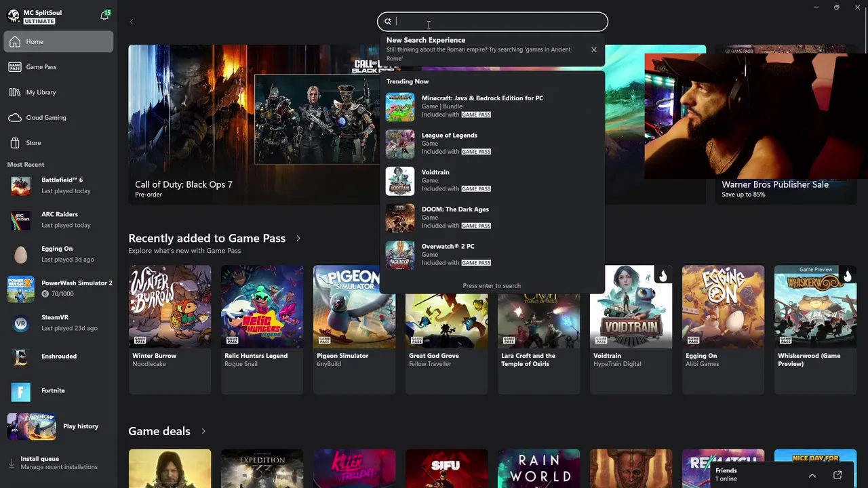This screenshot has height=488, width=868.
Task: Expand the Friends panel chevron
Action: [x=812, y=475]
